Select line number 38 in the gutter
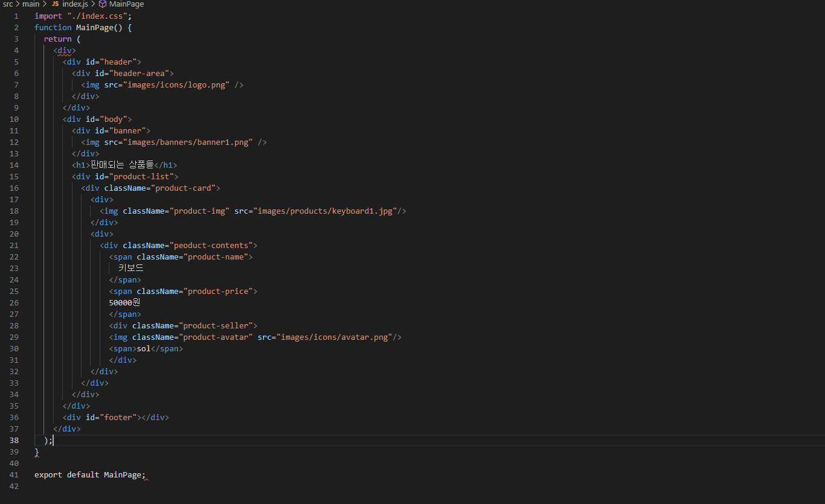The image size is (825, 504). click(x=14, y=441)
